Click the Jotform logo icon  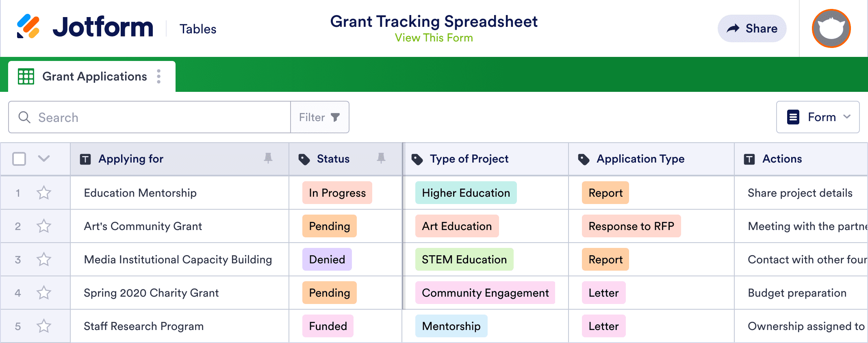tap(28, 26)
